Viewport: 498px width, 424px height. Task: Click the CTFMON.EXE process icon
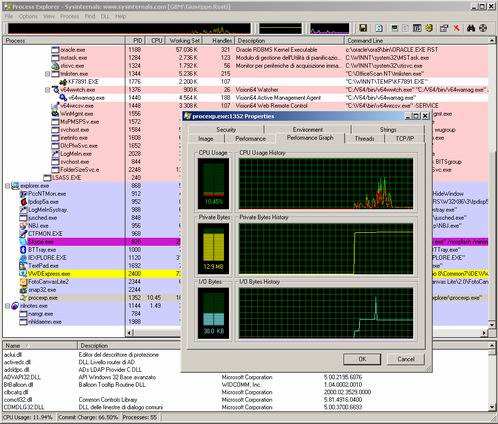point(23,234)
